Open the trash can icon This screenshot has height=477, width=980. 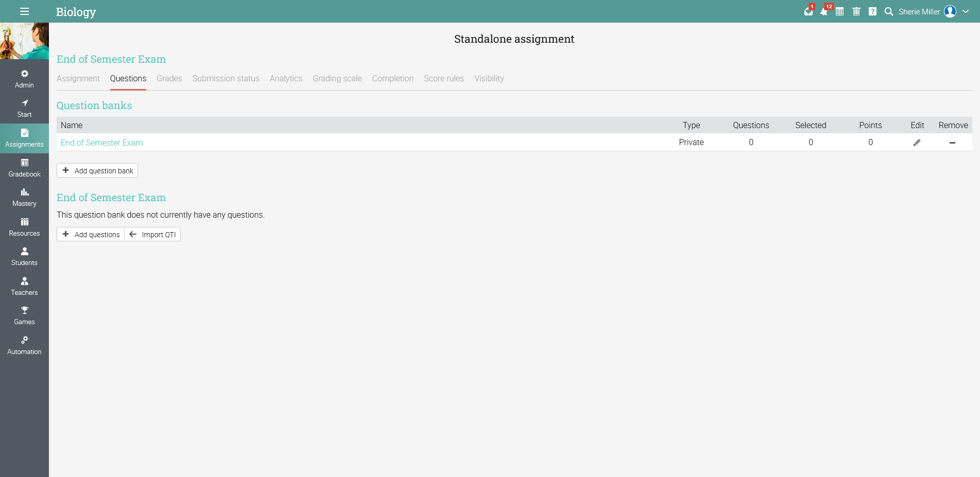[x=856, y=11]
